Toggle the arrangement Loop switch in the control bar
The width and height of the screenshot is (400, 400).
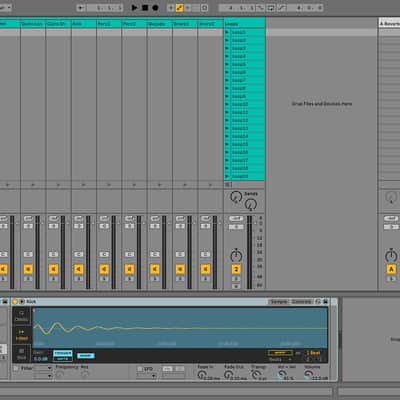(x=271, y=8)
